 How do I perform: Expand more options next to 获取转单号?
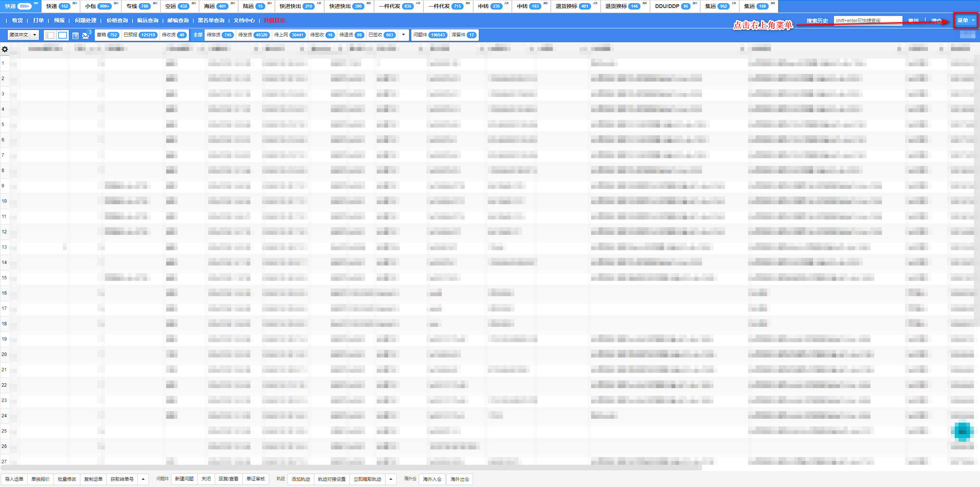[x=143, y=479]
